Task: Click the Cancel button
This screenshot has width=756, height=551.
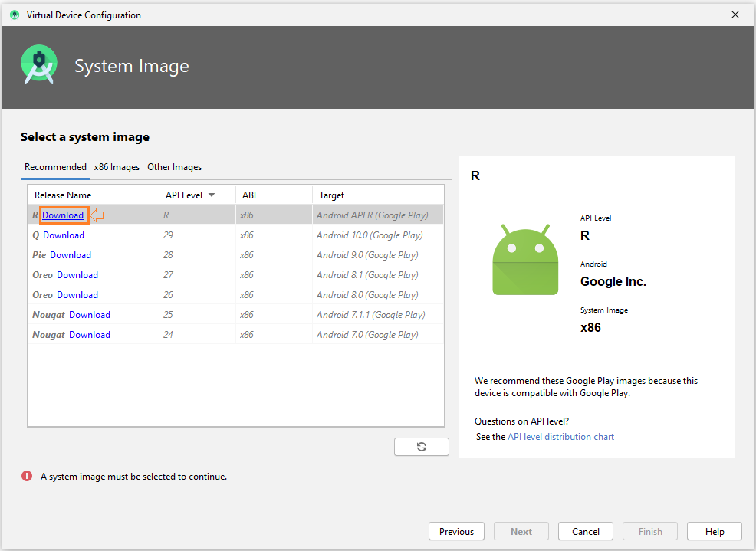Action: (x=586, y=531)
